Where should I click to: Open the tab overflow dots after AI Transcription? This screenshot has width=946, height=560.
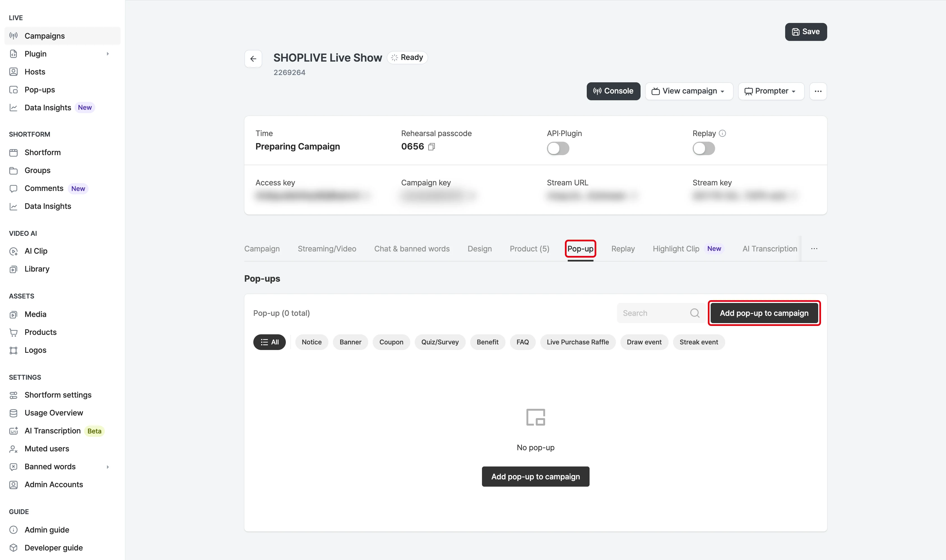click(814, 249)
